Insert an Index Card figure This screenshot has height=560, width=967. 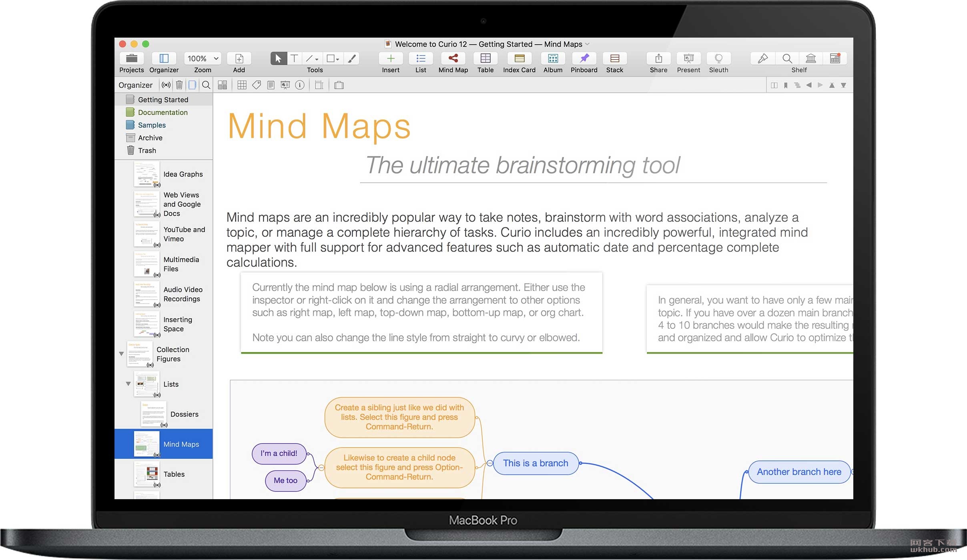click(x=519, y=58)
